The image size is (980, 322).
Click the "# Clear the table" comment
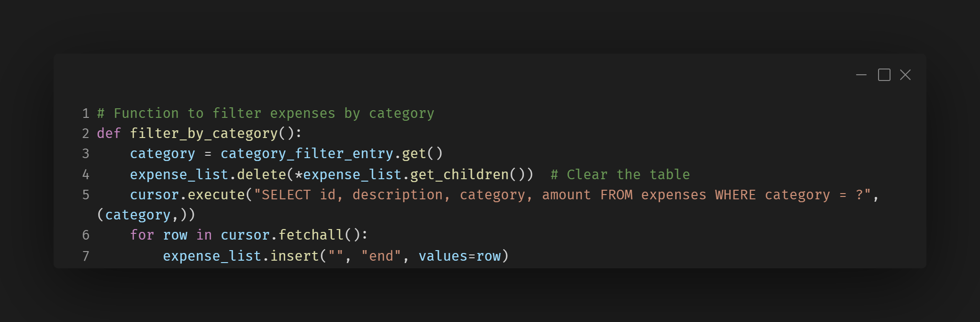620,175
